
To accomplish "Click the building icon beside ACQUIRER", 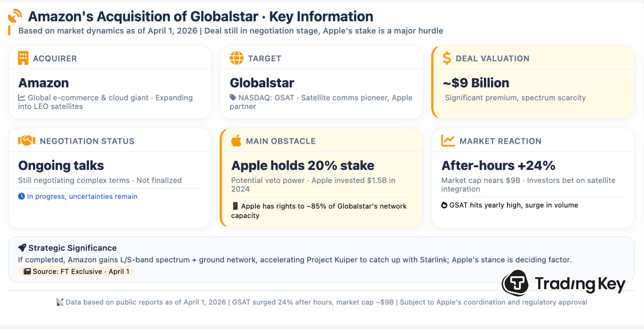I will [23, 58].
